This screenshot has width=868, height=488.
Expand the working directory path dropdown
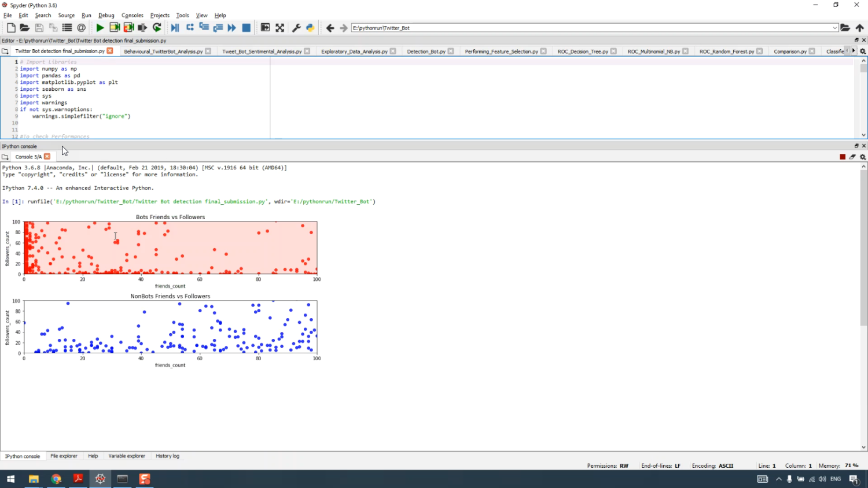click(834, 28)
